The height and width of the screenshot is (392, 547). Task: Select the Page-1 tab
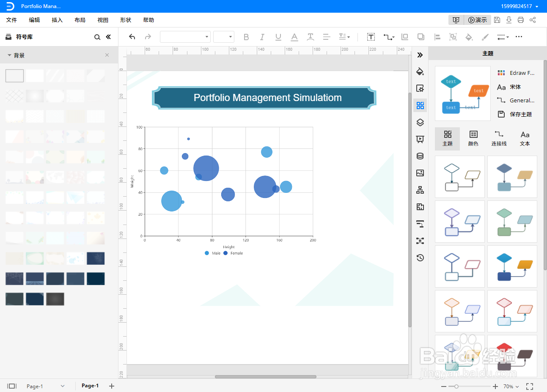90,386
